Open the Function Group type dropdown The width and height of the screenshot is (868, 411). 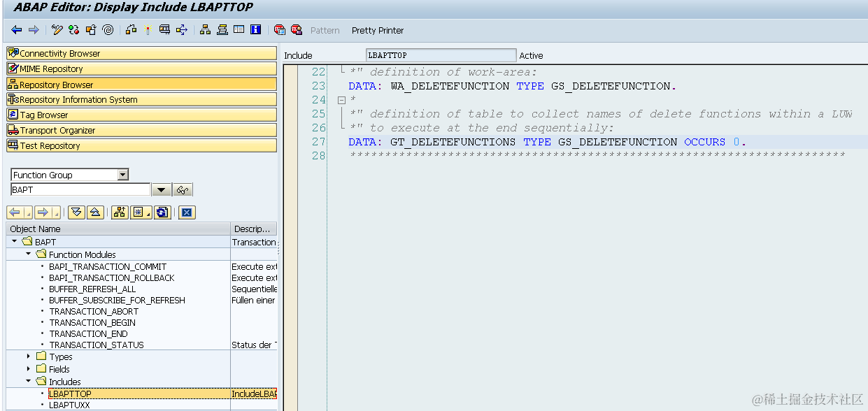point(123,175)
